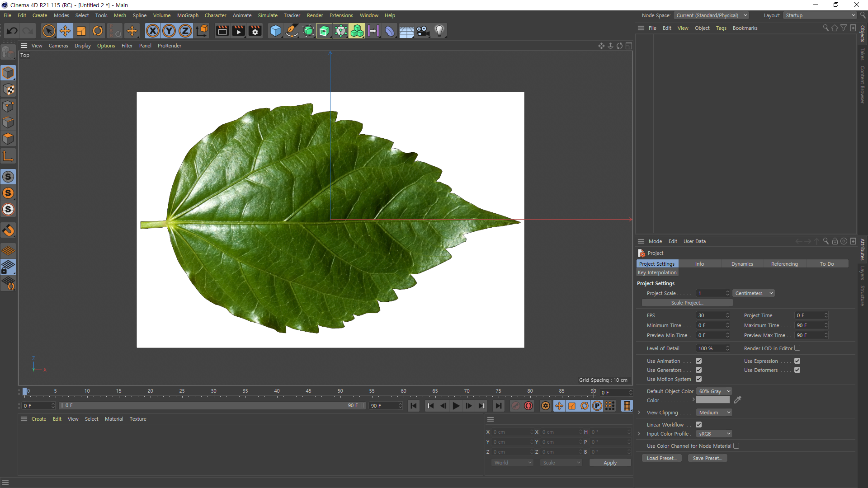Viewport: 868px width, 488px height.
Task: Open the Centimeters unit dropdown
Action: (x=754, y=293)
